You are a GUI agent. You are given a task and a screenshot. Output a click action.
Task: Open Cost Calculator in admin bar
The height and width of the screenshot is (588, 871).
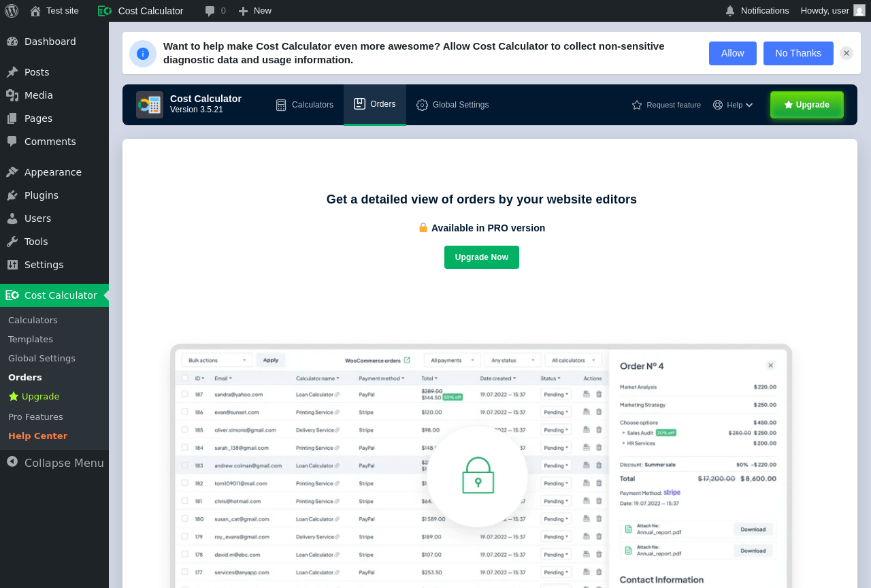[x=141, y=11]
